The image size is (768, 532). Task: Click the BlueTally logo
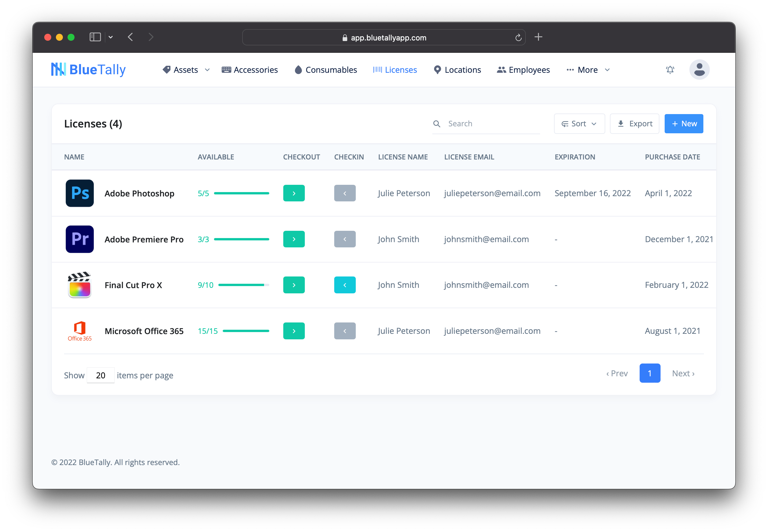pyautogui.click(x=88, y=69)
